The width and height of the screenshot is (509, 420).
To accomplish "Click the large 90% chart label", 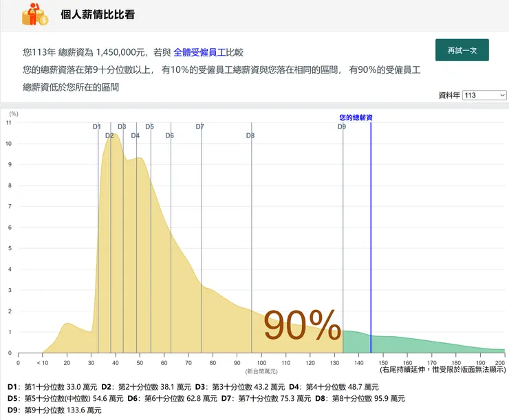I will click(x=302, y=324).
